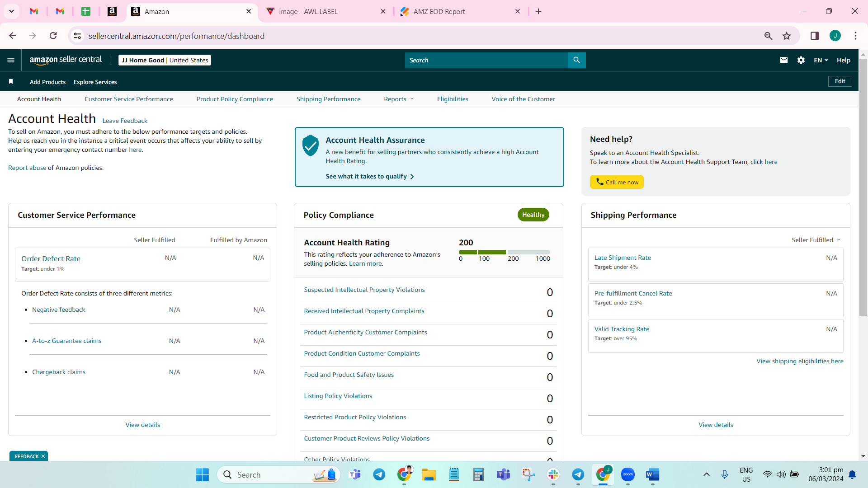This screenshot has height=488, width=868.
Task: Open the Zoom app in taskbar
Action: tap(628, 474)
